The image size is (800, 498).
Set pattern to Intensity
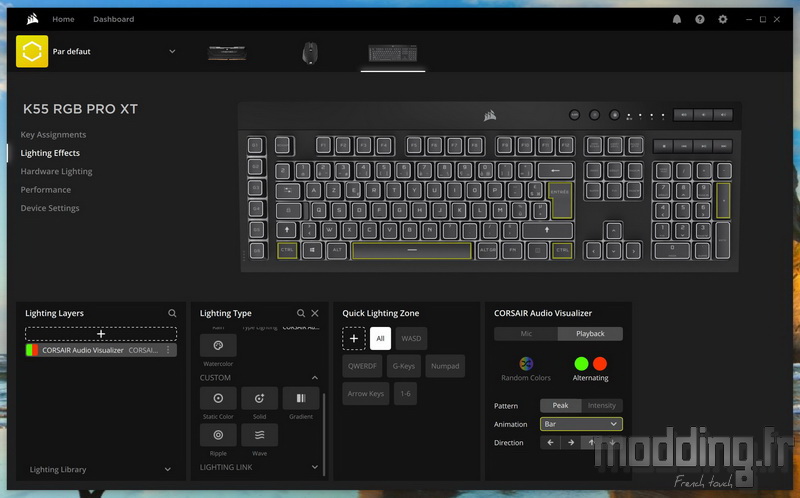click(x=602, y=406)
